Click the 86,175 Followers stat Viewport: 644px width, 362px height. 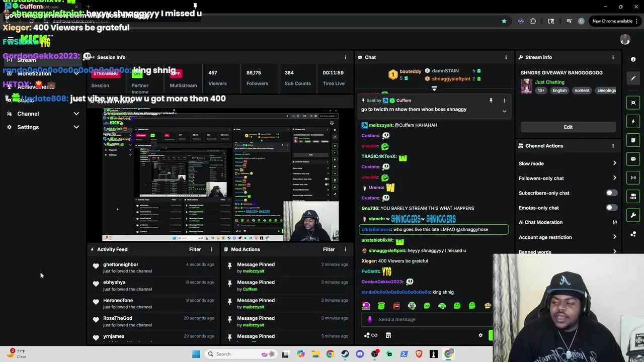257,78
